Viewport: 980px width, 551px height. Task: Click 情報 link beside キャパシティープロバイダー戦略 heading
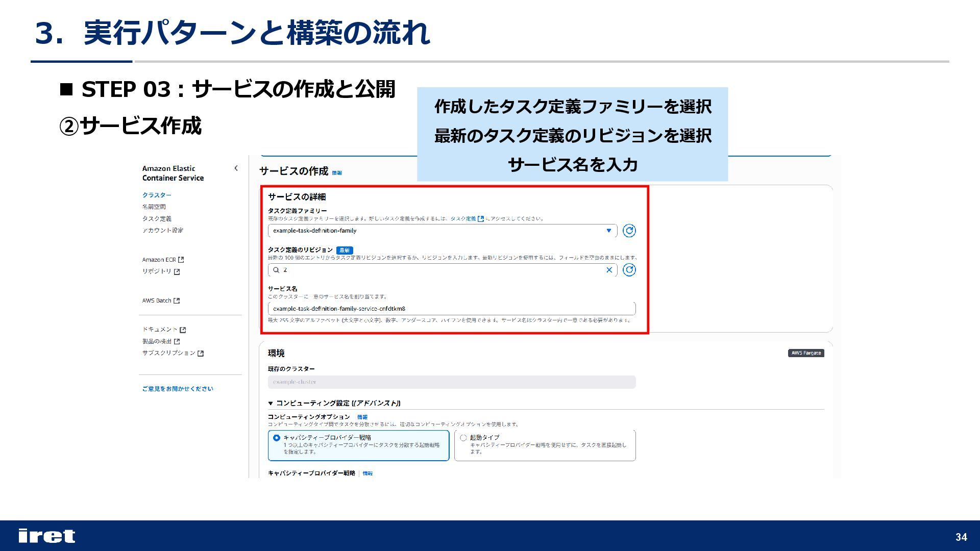tap(367, 473)
